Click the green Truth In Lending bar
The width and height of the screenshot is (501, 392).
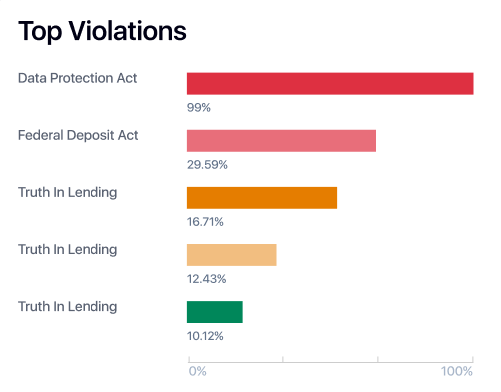click(215, 312)
